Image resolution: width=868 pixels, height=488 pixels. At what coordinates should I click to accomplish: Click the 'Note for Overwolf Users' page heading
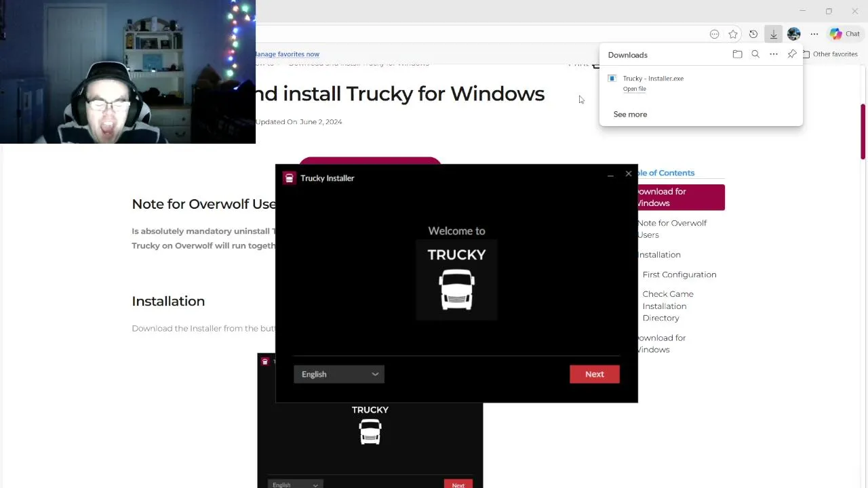point(203,204)
